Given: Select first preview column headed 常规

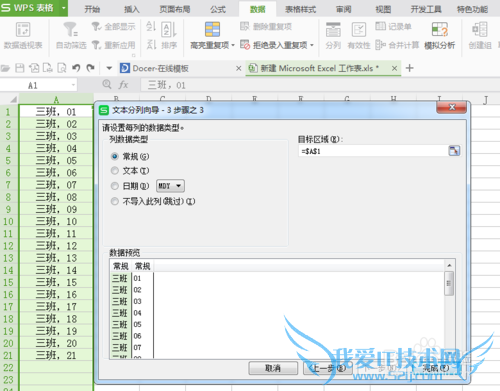Looking at the screenshot, I should click(120, 266).
